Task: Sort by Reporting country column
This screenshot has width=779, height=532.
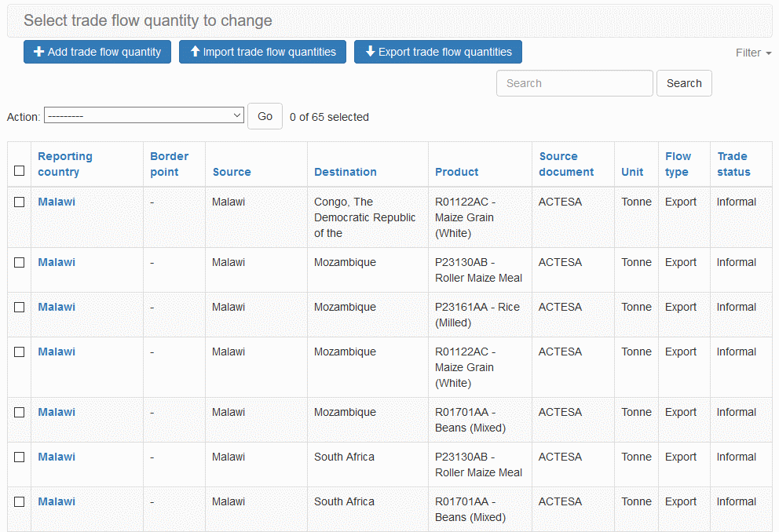Action: (x=65, y=164)
